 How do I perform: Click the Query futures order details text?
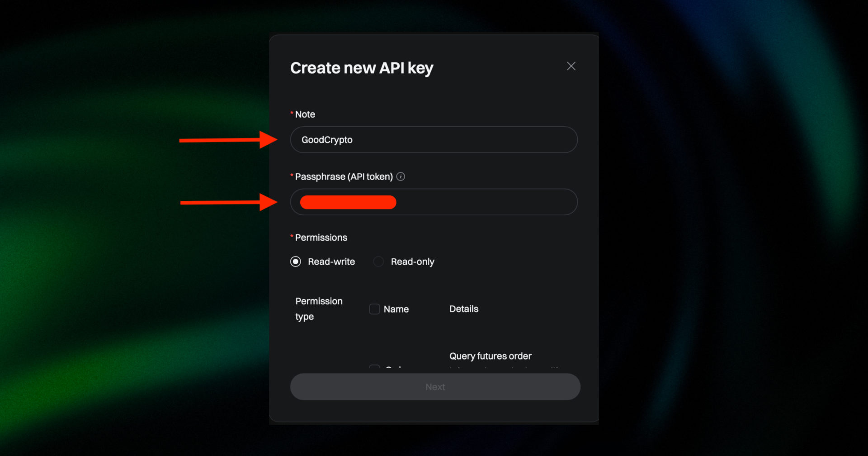click(x=490, y=356)
